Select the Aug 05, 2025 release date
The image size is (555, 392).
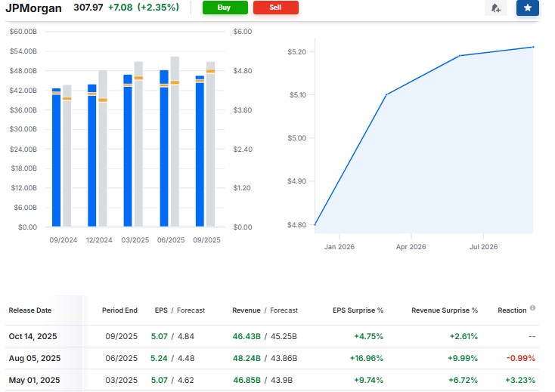click(x=35, y=358)
